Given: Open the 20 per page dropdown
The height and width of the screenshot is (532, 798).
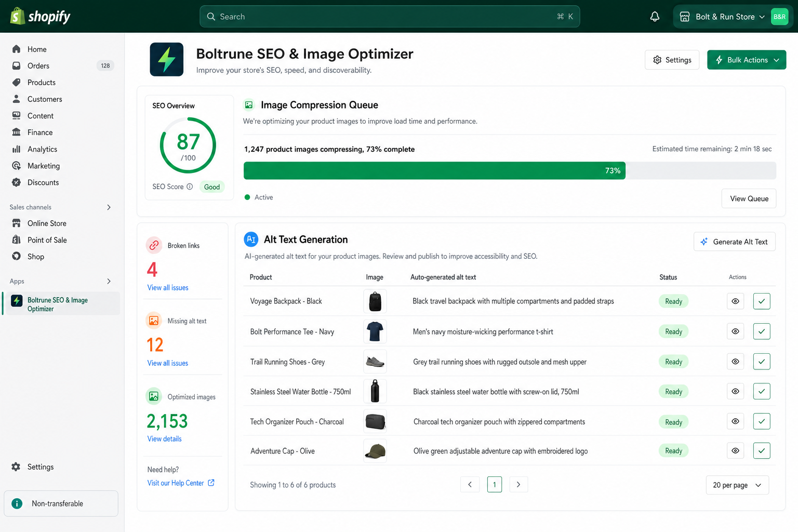Looking at the screenshot, I should click(737, 485).
